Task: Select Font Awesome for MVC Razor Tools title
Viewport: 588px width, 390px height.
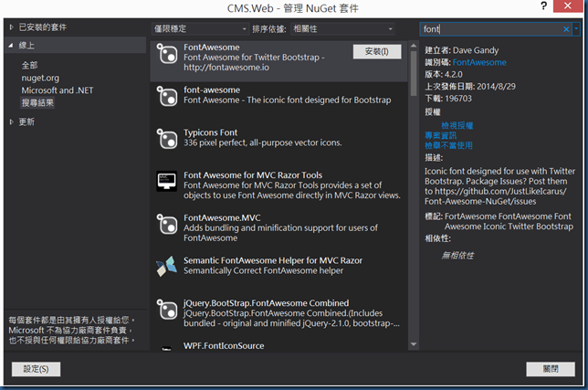Action: [x=253, y=175]
